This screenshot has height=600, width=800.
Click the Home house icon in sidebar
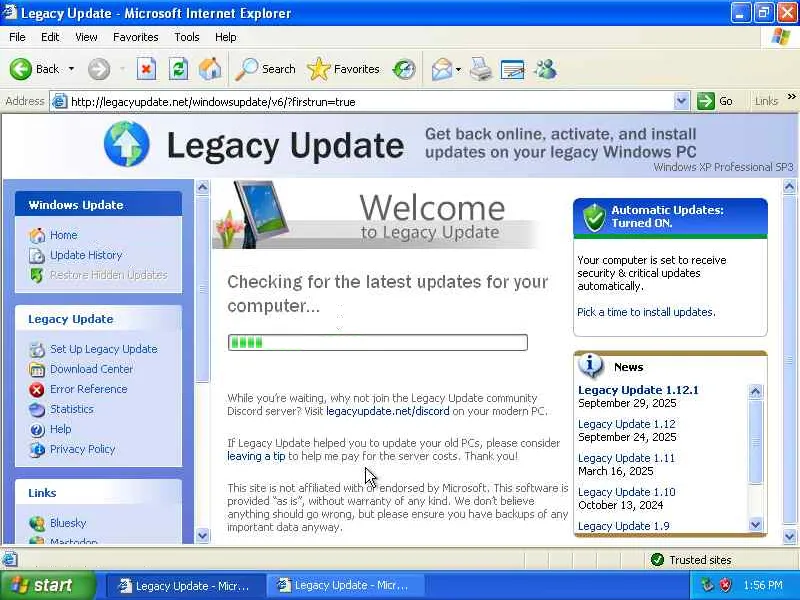[x=37, y=235]
